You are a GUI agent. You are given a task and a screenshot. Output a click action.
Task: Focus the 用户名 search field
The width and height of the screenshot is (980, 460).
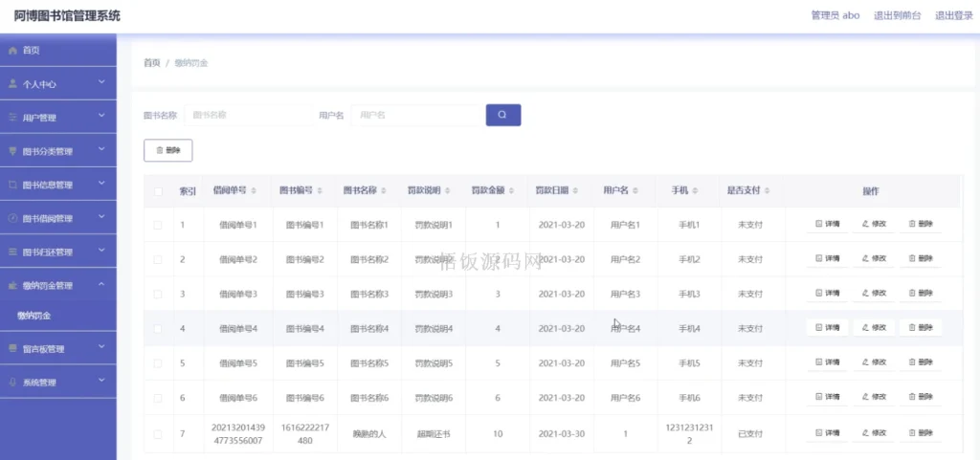[x=415, y=115]
